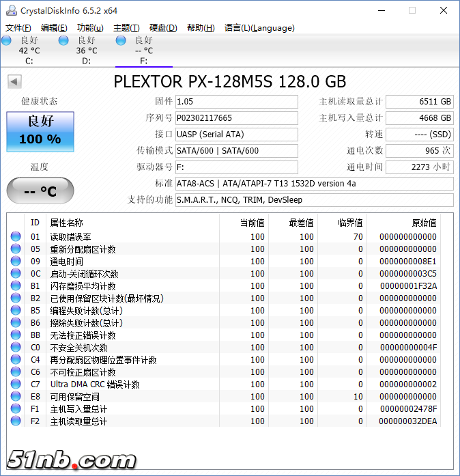Click the status icon for E8 可用保留空间

tap(16, 396)
